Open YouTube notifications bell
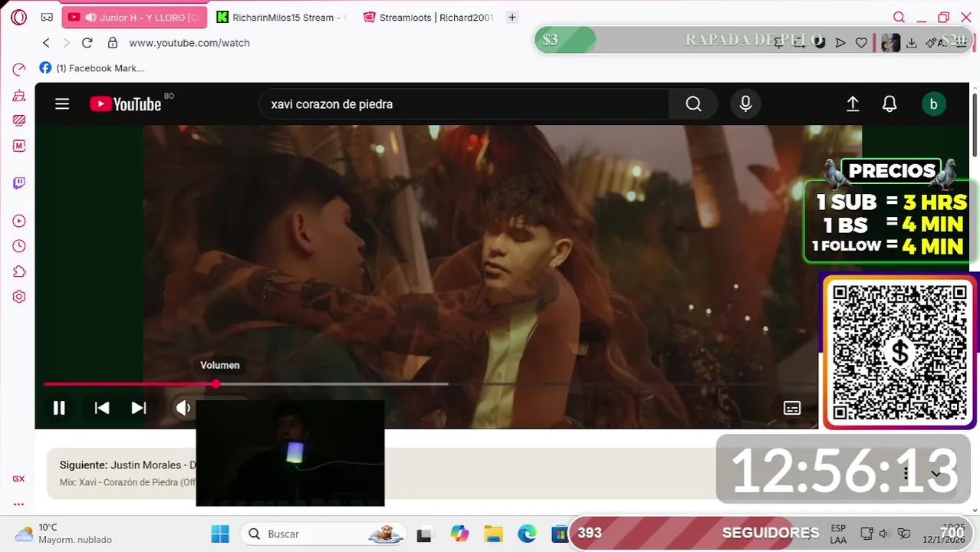 (x=890, y=104)
